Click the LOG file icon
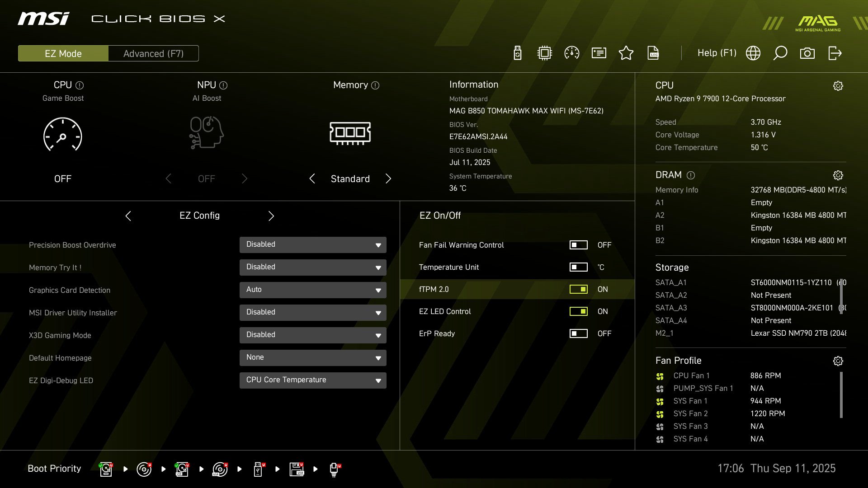This screenshot has width=868, height=488. click(x=653, y=53)
